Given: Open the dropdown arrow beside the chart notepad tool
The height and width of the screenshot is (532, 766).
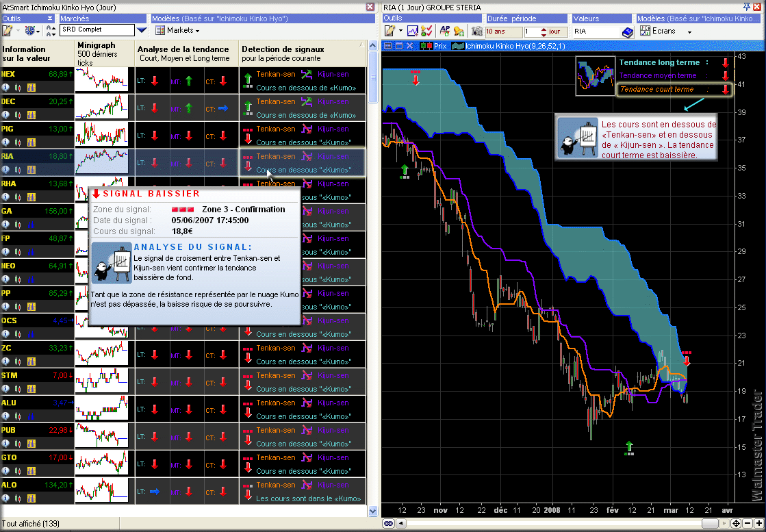Looking at the screenshot, I should (400, 31).
